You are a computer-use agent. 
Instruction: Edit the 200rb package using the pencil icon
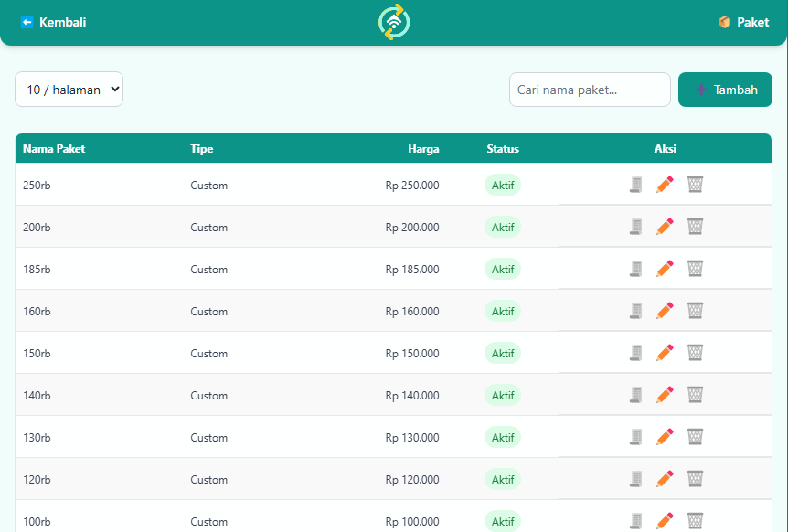[665, 226]
